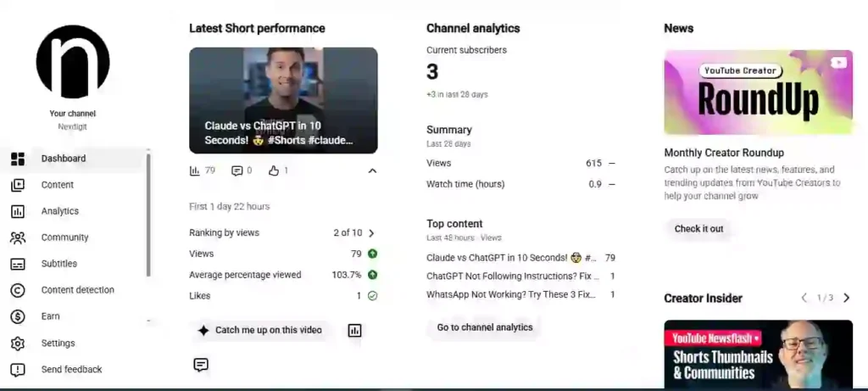
Task: Select Analytics in the sidebar menu
Action: pyautogui.click(x=75, y=211)
